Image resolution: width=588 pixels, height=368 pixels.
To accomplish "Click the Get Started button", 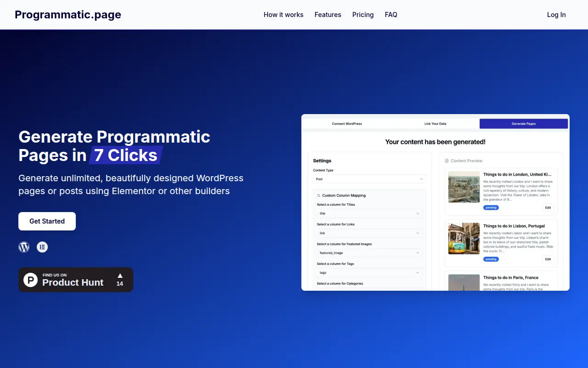I will tap(47, 221).
